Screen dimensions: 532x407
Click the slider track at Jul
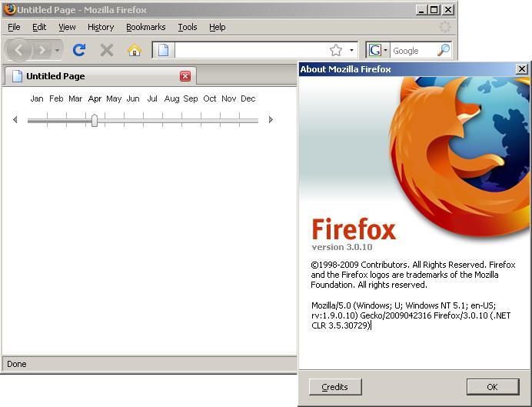tap(153, 120)
